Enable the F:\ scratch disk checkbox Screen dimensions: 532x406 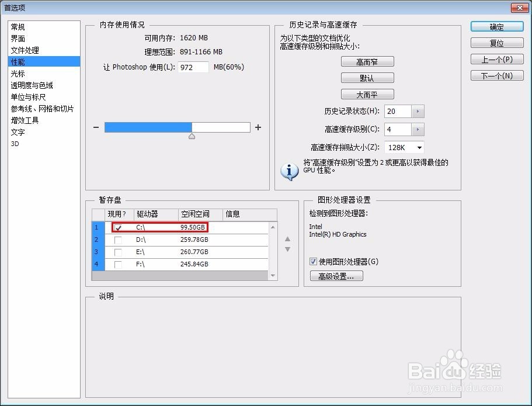tap(118, 265)
